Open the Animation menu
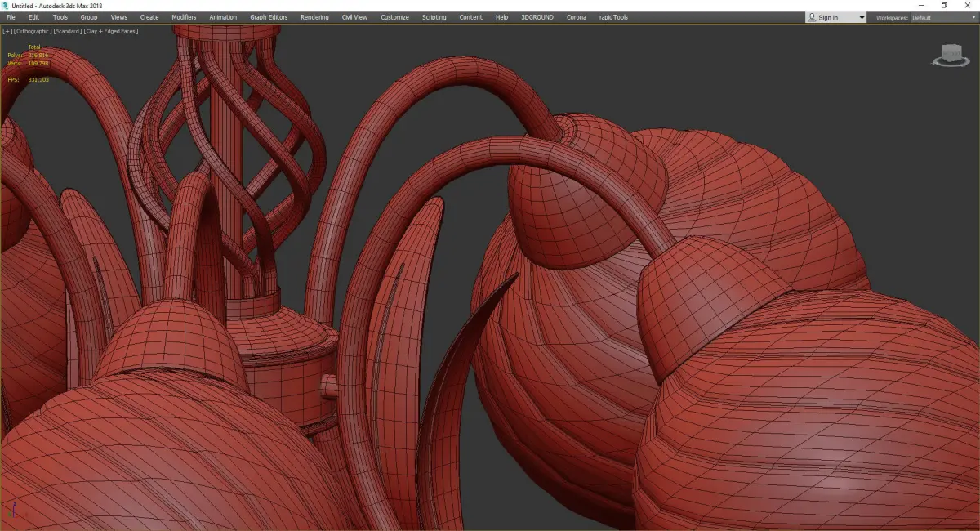Screen dimensions: 980x531 [x=223, y=17]
